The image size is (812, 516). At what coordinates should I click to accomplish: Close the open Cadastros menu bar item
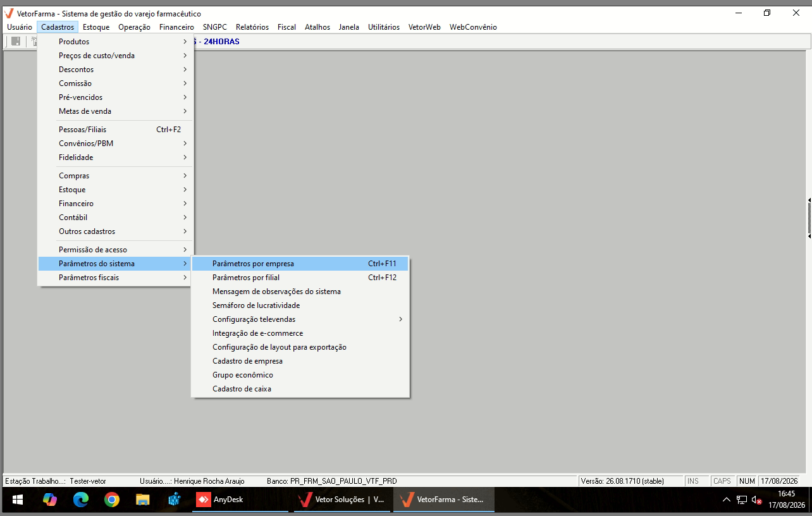[58, 27]
